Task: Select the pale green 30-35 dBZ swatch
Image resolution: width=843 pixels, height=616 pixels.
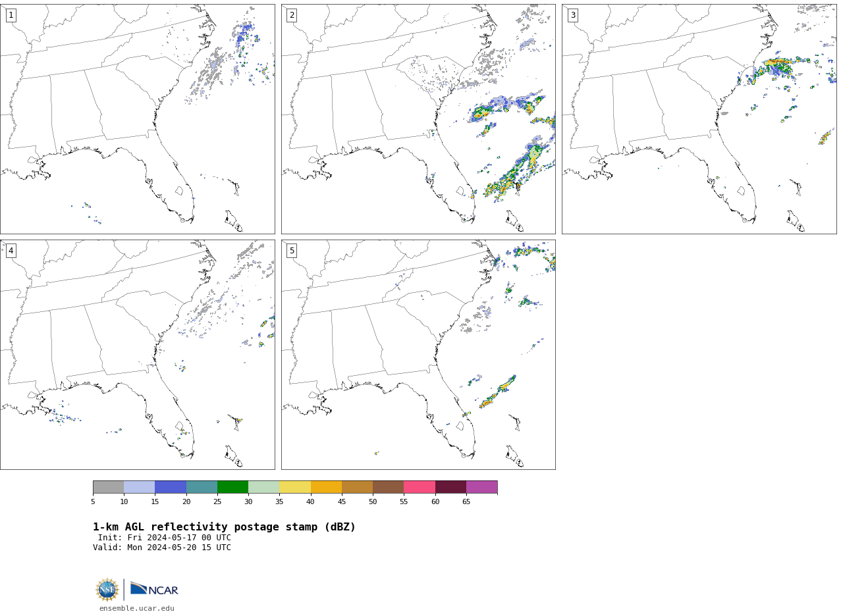Action: coord(263,487)
